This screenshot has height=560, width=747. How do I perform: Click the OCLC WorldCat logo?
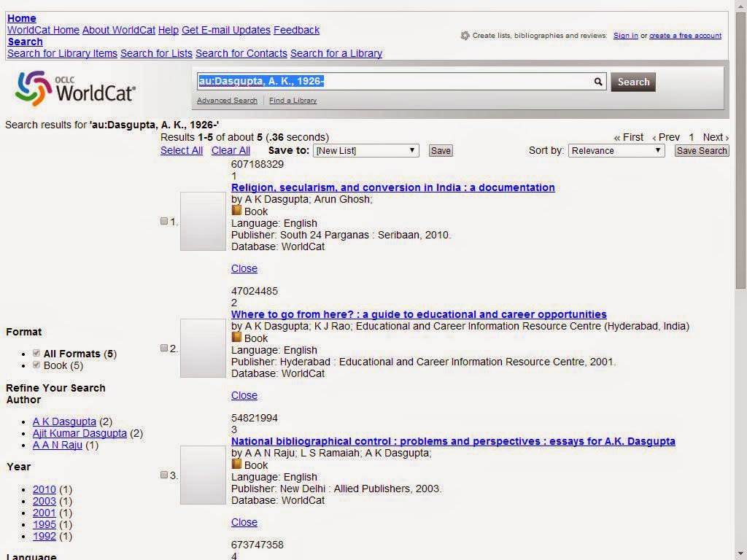[75, 88]
